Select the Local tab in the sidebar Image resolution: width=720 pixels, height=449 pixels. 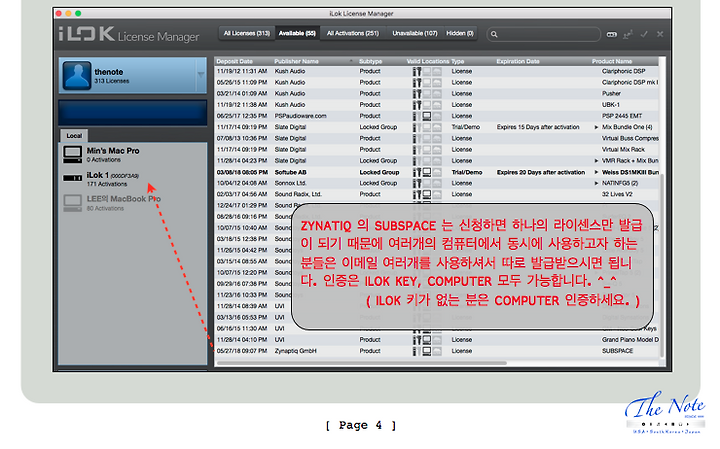pyautogui.click(x=74, y=136)
